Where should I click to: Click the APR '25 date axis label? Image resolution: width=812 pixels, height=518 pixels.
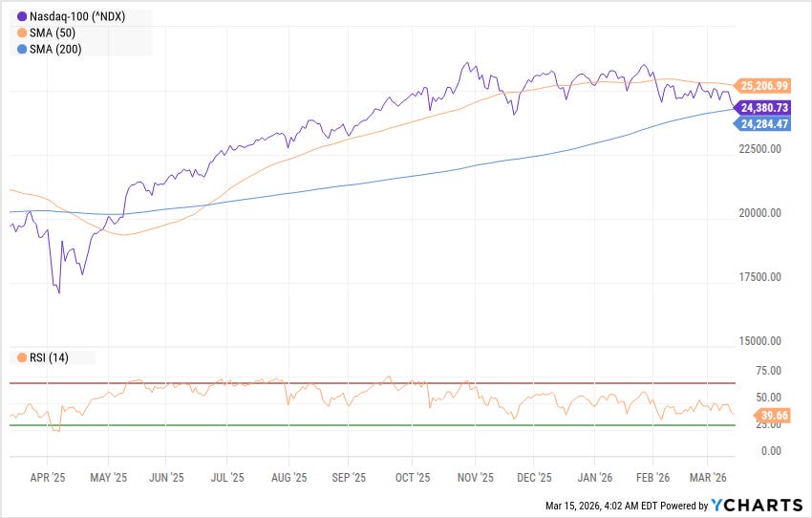click(48, 478)
